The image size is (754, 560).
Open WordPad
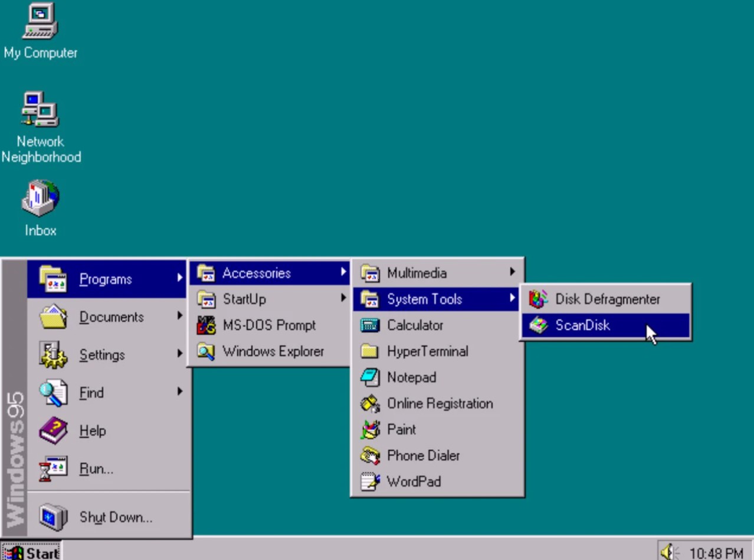pyautogui.click(x=414, y=482)
